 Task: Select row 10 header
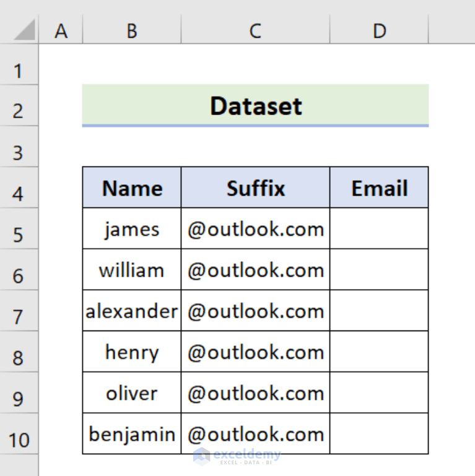pos(19,433)
